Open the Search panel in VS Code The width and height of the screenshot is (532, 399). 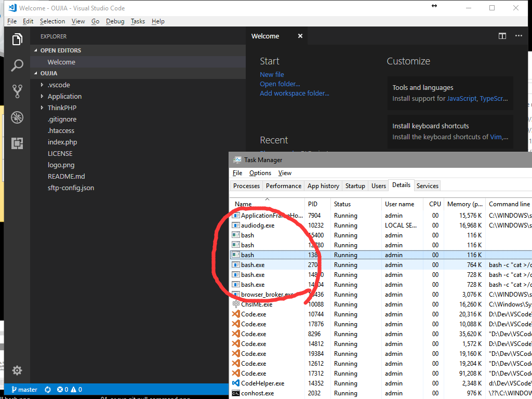[17, 65]
